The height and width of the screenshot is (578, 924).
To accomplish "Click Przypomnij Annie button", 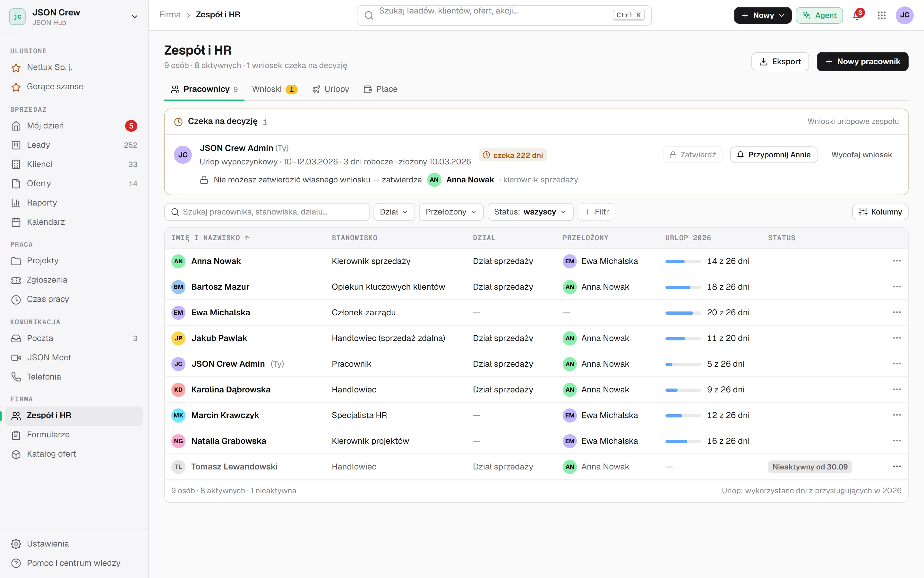I will pos(774,155).
